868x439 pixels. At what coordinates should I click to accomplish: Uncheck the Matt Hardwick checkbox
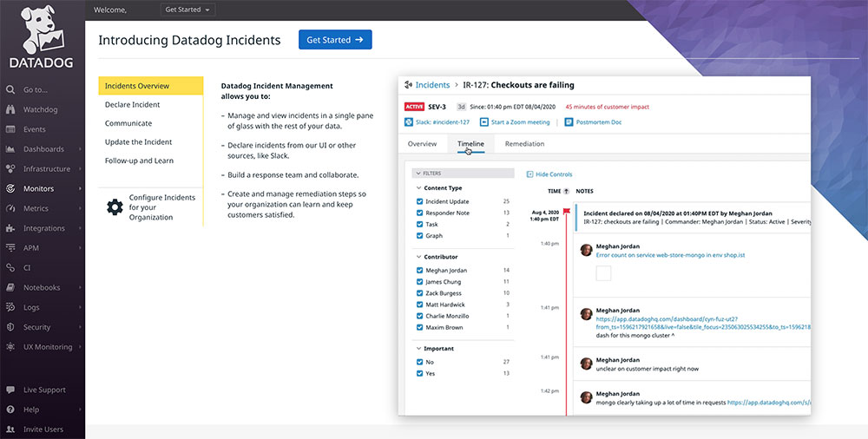[x=419, y=305]
